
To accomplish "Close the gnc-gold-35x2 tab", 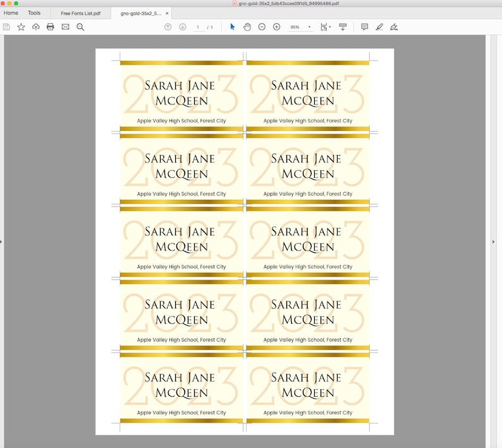I will [167, 13].
